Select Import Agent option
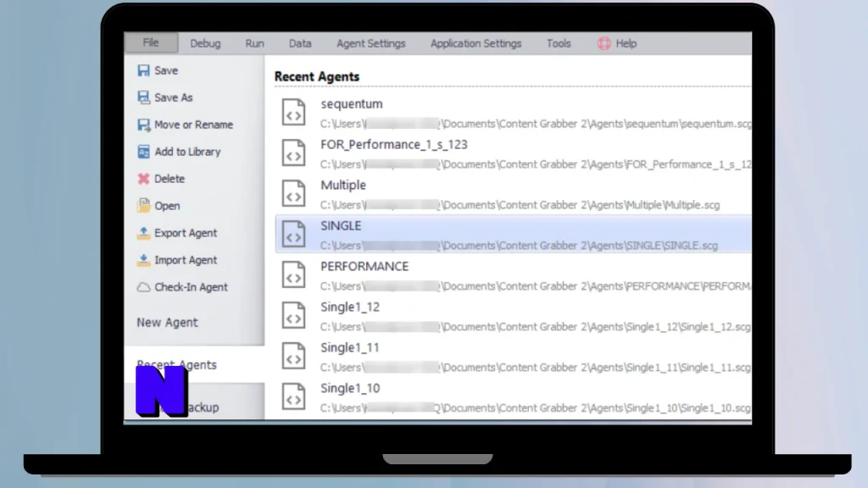The height and width of the screenshot is (488, 868). click(x=186, y=260)
